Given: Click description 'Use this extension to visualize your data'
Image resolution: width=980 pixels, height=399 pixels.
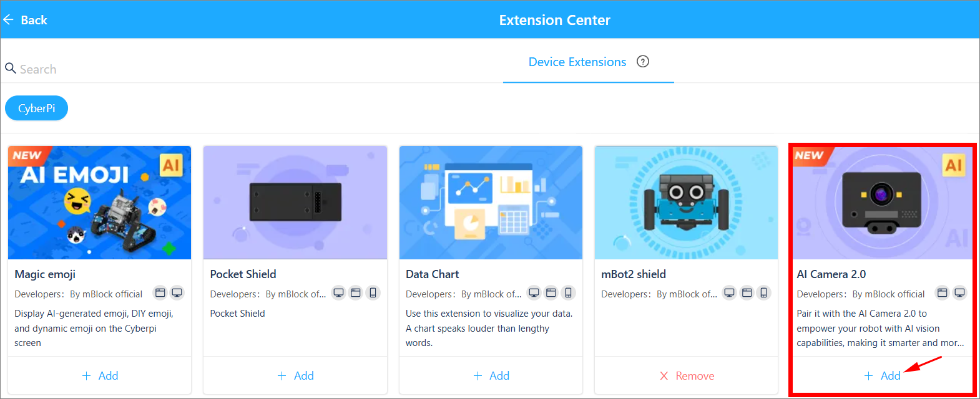Looking at the screenshot, I should click(489, 314).
